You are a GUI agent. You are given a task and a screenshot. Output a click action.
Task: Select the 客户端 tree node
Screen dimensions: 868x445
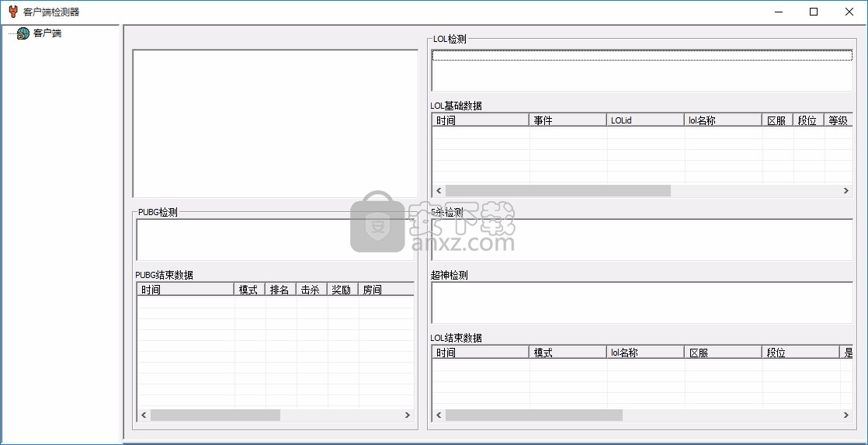(x=47, y=33)
